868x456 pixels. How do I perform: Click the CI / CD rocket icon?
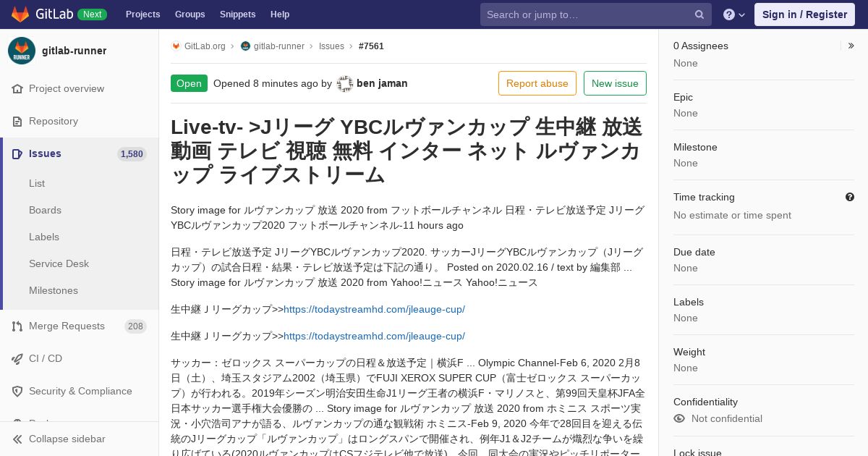click(x=17, y=358)
